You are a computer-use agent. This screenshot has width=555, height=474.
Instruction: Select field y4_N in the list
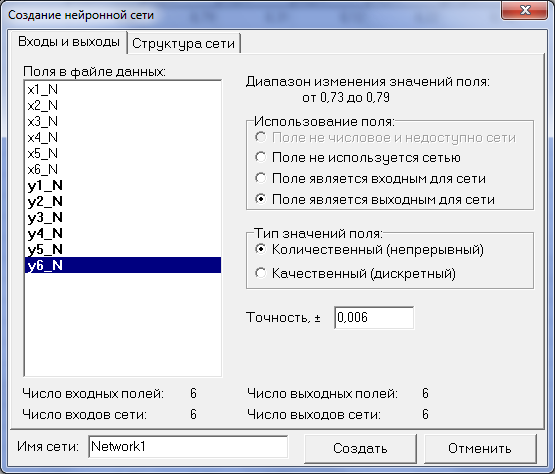123,233
